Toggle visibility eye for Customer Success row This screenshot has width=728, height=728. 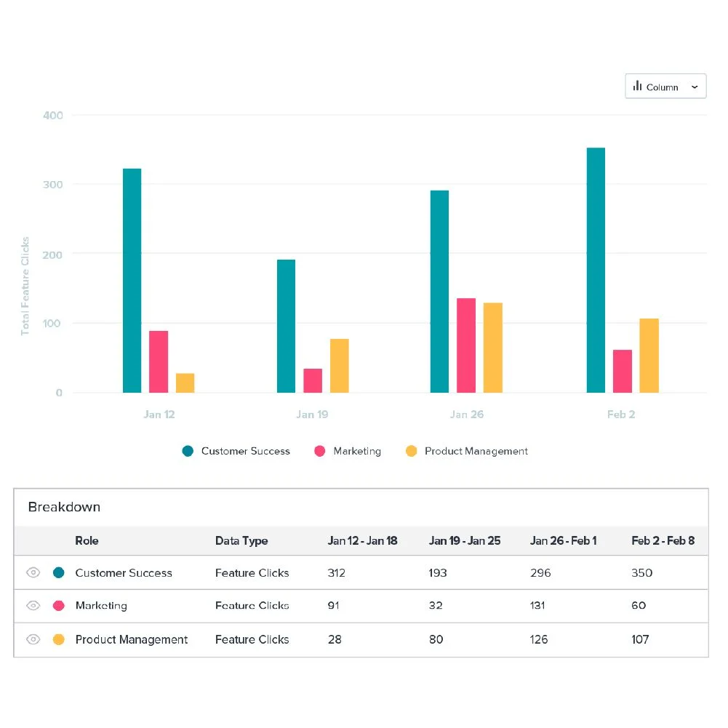33,572
